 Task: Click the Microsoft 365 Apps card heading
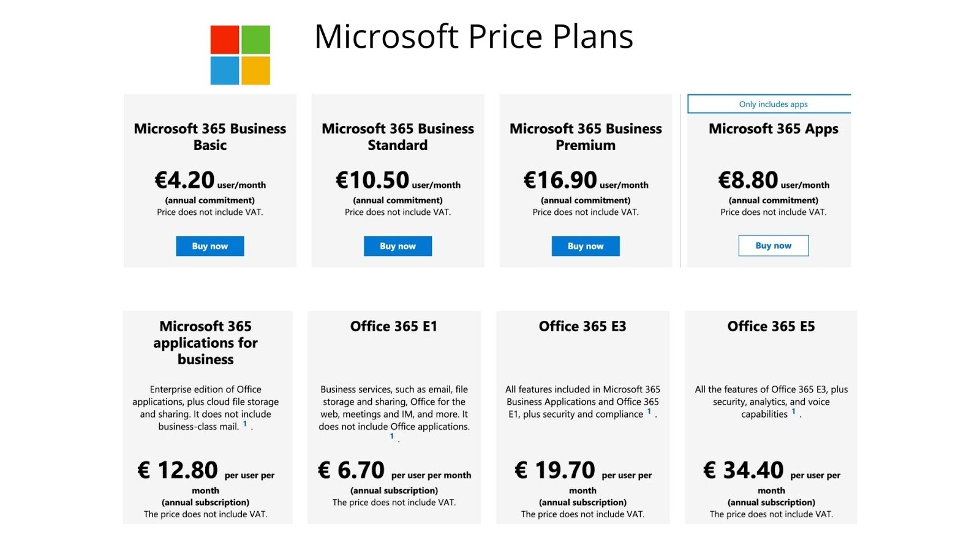774,129
